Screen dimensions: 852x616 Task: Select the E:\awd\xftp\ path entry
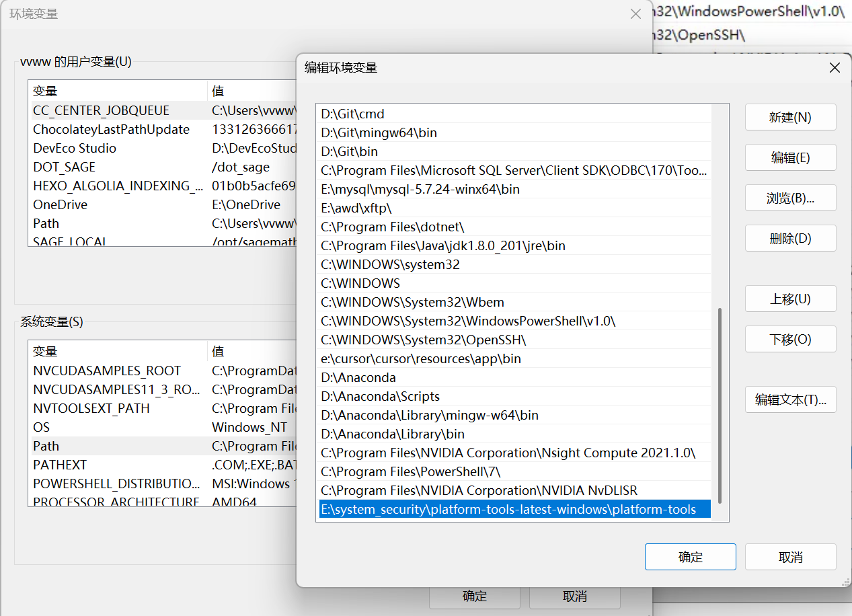click(x=356, y=208)
